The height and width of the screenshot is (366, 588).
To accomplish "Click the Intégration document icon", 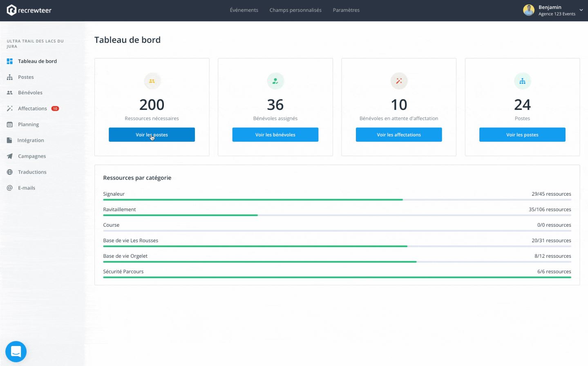I will click(9, 141).
